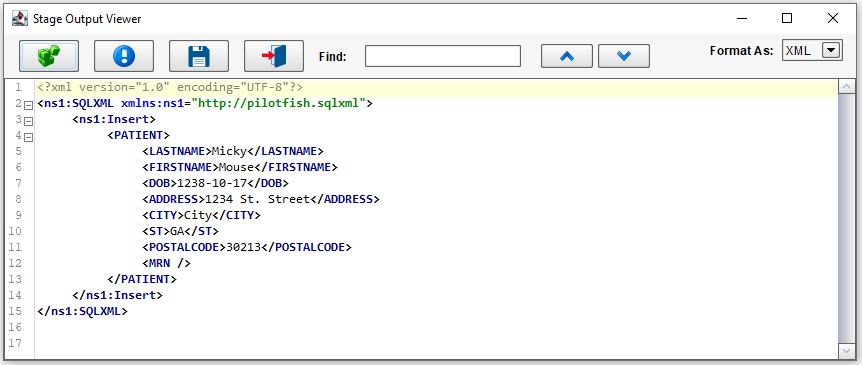This screenshot has width=862, height=365.
Task: Collapse the PATIENT node on line 4
Action: 29,137
